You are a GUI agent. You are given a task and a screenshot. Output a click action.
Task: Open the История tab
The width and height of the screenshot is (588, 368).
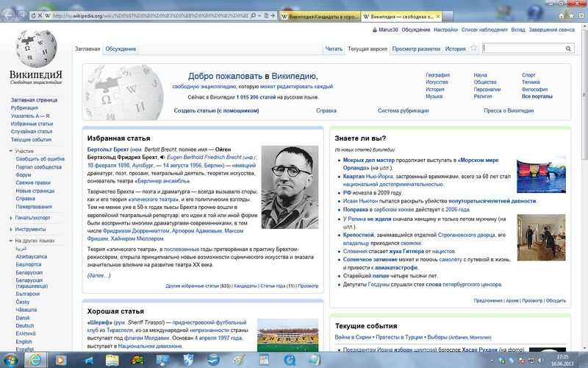[455, 49]
